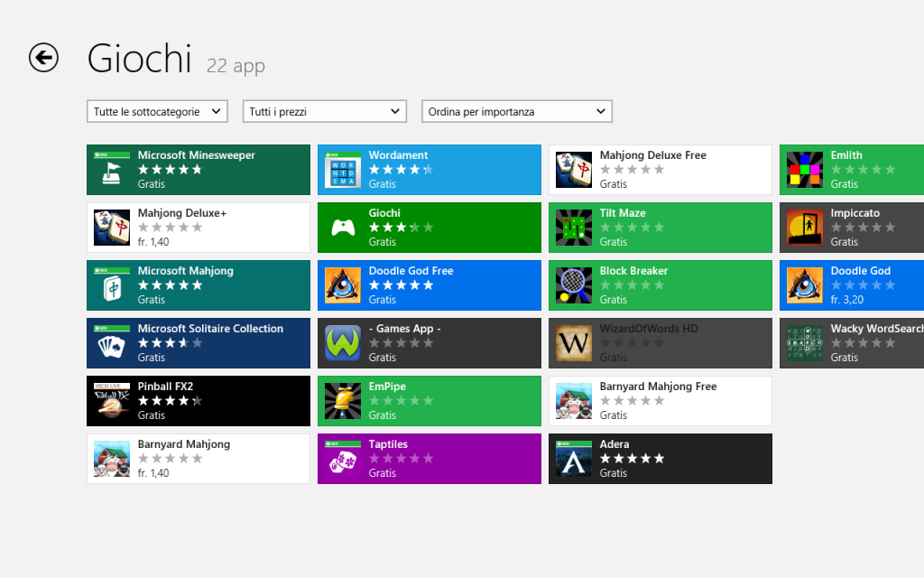The image size is (924, 578).
Task: Click the Impiccato hangman icon
Action: click(805, 228)
